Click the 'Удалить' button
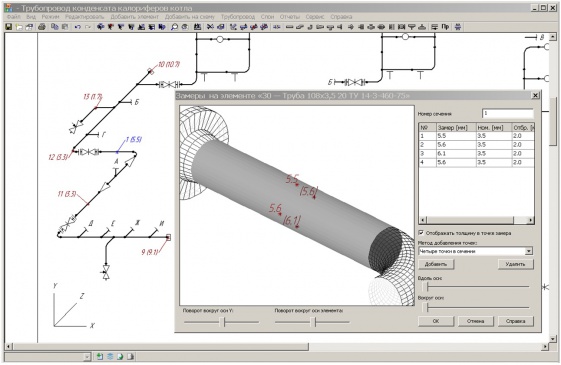561x365 pixels. coord(516,264)
